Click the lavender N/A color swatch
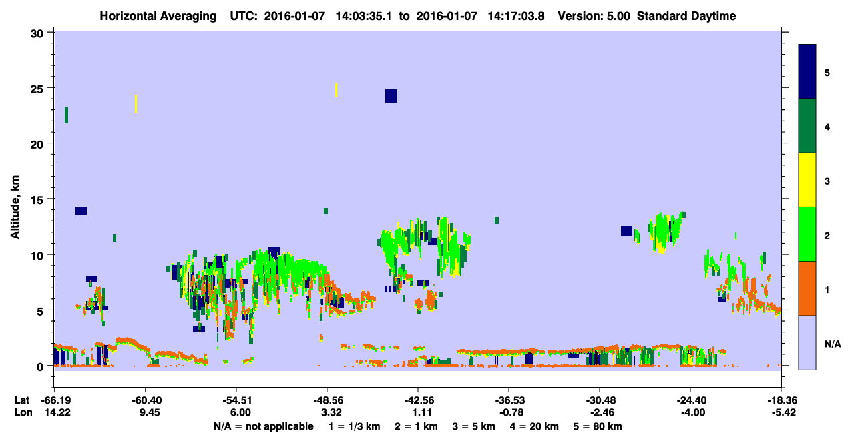 click(807, 342)
